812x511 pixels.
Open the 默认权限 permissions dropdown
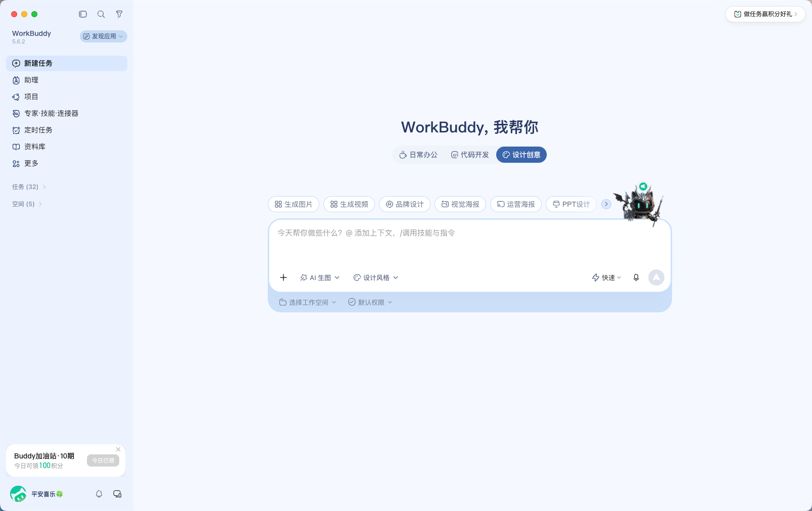pyautogui.click(x=370, y=302)
